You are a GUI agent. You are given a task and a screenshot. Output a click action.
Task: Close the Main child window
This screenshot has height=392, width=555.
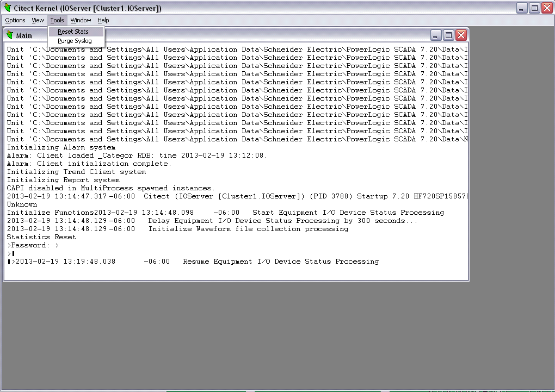coord(461,35)
